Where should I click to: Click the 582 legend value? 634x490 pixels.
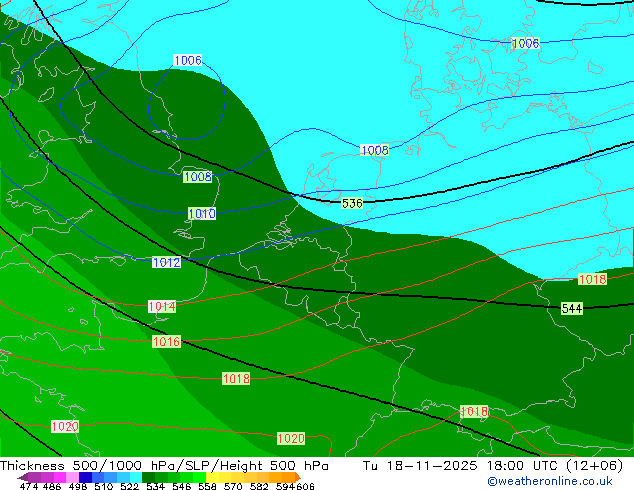point(260,486)
